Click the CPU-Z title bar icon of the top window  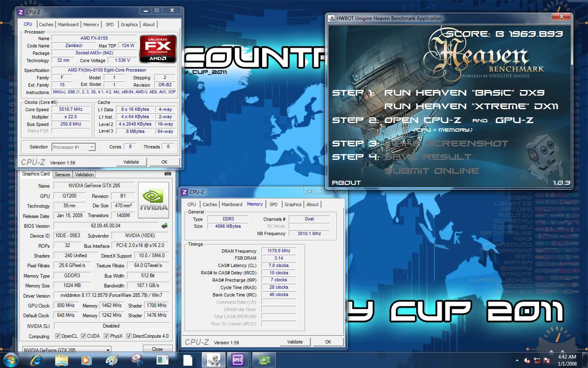[21, 12]
